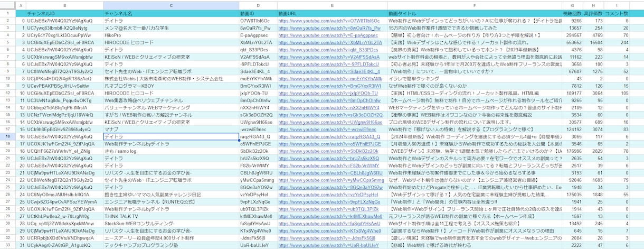Select channel ID UCQHF66Z7sVVrhvY_el_ZNig

point(64,151)
